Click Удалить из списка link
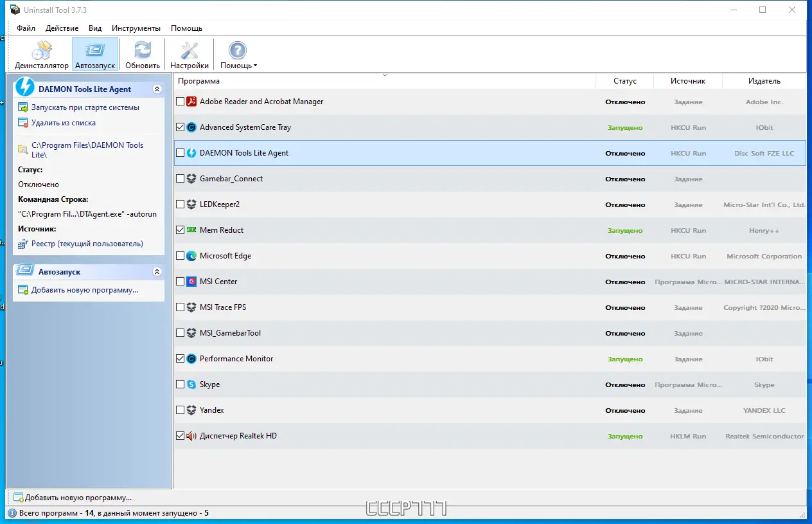Image resolution: width=812 pixels, height=524 pixels. click(x=64, y=123)
